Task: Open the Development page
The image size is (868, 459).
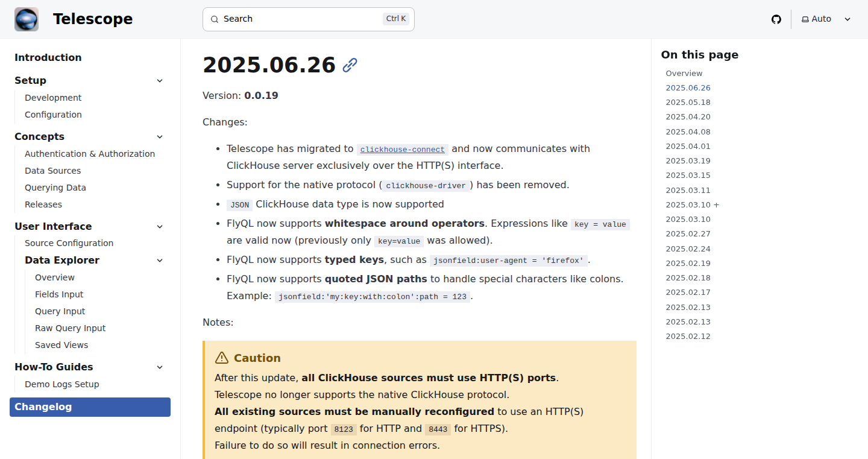Action: pyautogui.click(x=53, y=98)
